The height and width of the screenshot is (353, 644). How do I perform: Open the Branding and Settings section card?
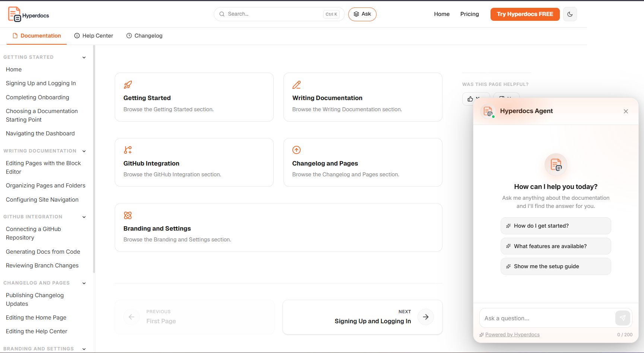tap(279, 228)
